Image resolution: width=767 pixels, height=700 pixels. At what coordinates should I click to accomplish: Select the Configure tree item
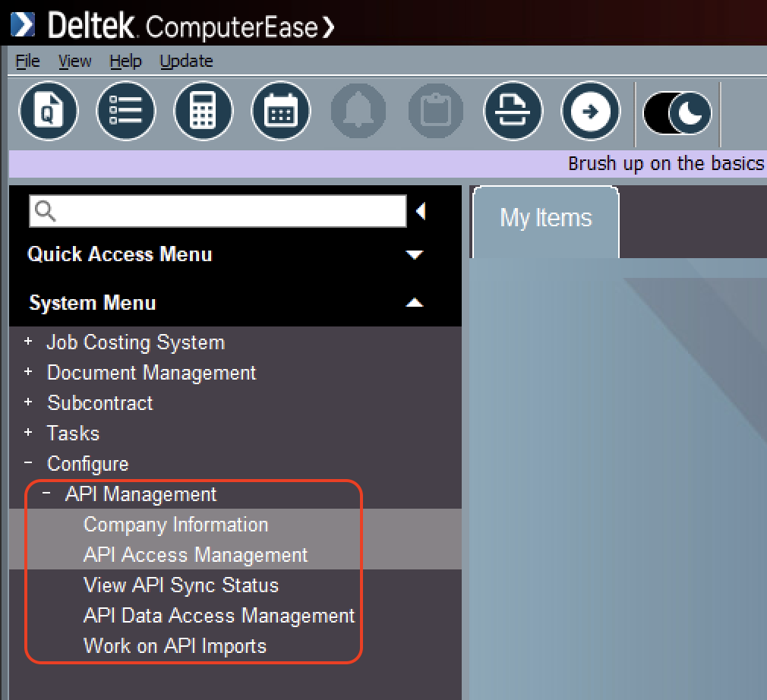point(87,464)
